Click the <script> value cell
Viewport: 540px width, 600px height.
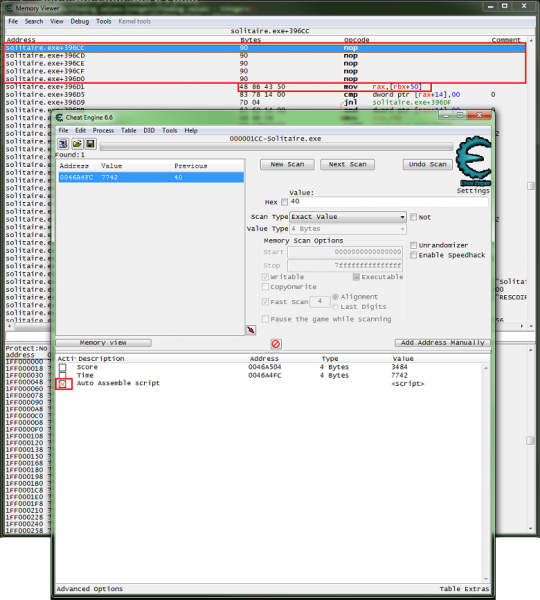pyautogui.click(x=408, y=384)
